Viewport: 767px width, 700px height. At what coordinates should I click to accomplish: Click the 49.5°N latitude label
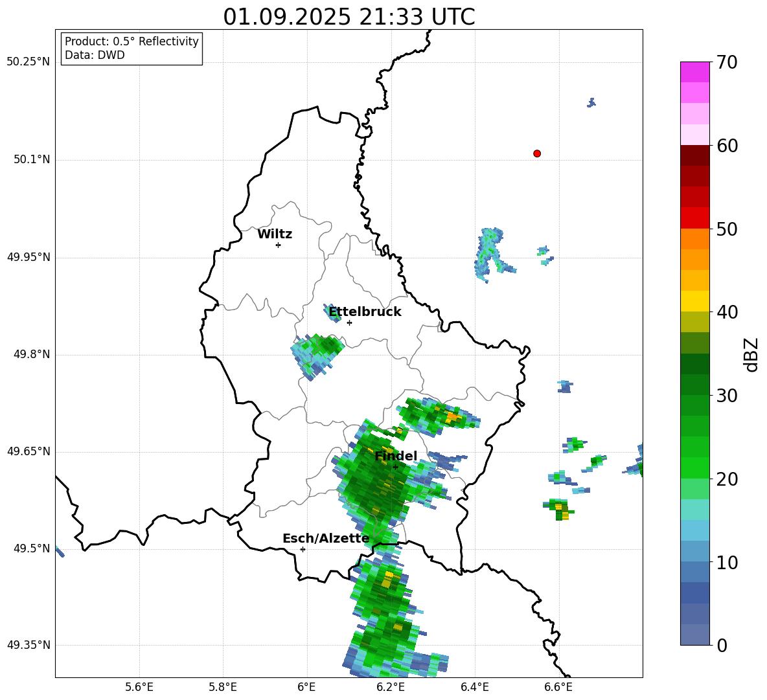[32, 548]
